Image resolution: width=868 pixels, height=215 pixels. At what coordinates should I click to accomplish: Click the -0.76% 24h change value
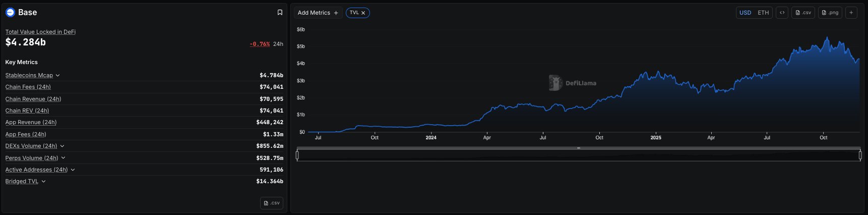point(260,44)
